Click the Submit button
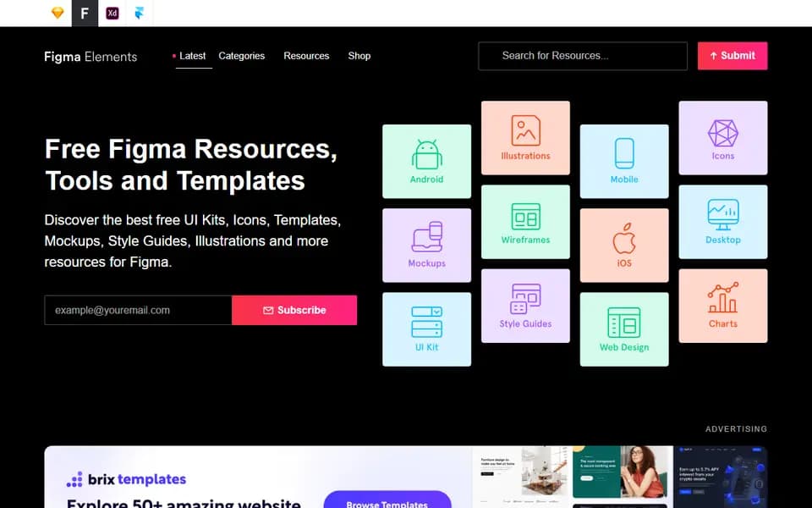812x508 pixels. click(732, 56)
